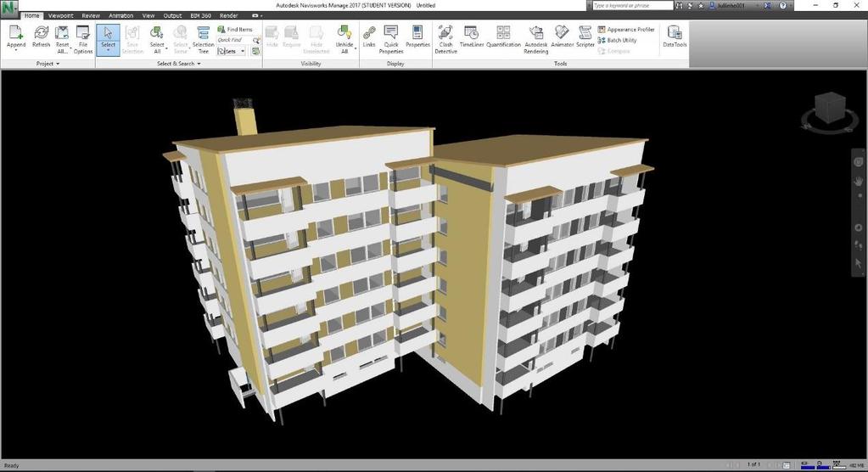Open the Append dropdown arrow
The height and width of the screenshot is (472, 868).
point(16,51)
